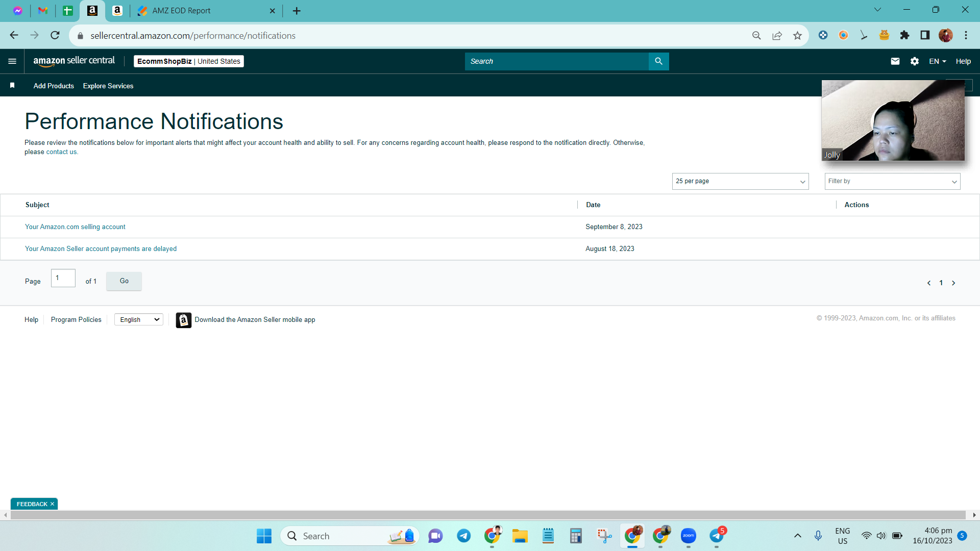
Task: Select the English footer language dropdown
Action: [x=139, y=319]
